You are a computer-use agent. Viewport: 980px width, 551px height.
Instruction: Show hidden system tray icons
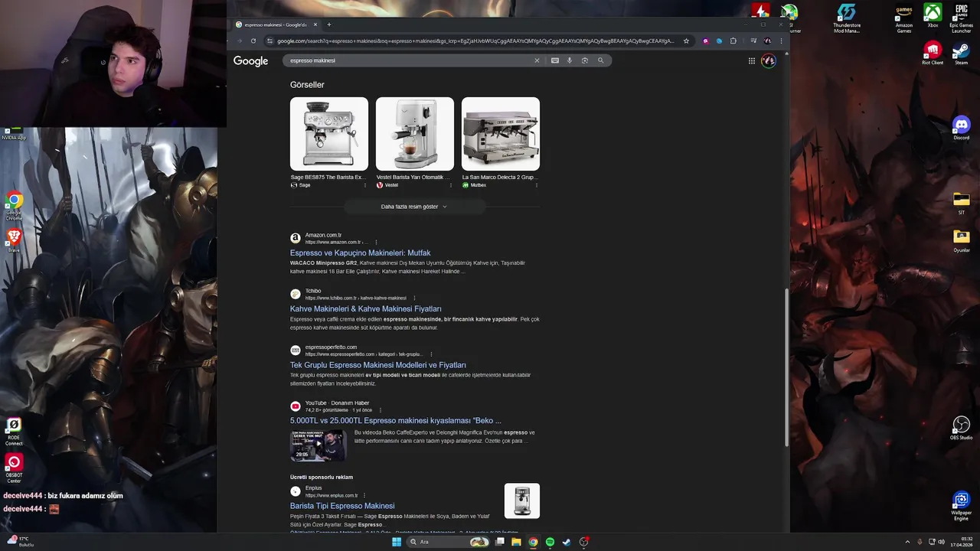907,542
